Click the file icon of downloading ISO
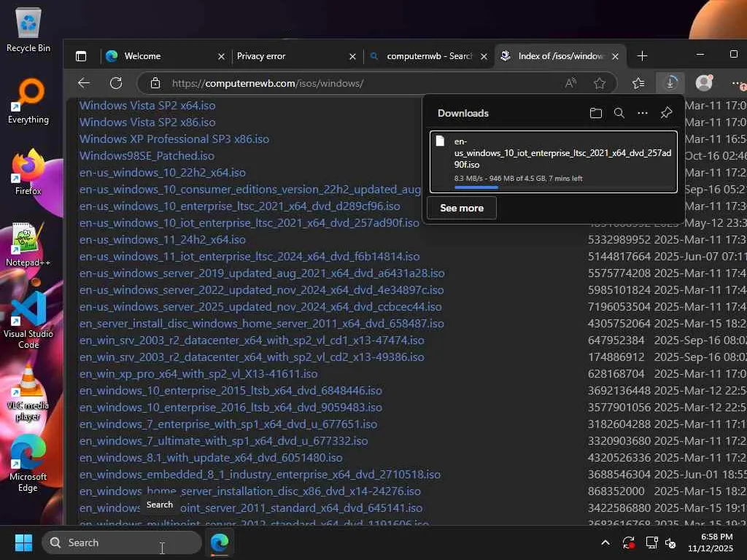Image resolution: width=747 pixels, height=560 pixels. tap(440, 141)
